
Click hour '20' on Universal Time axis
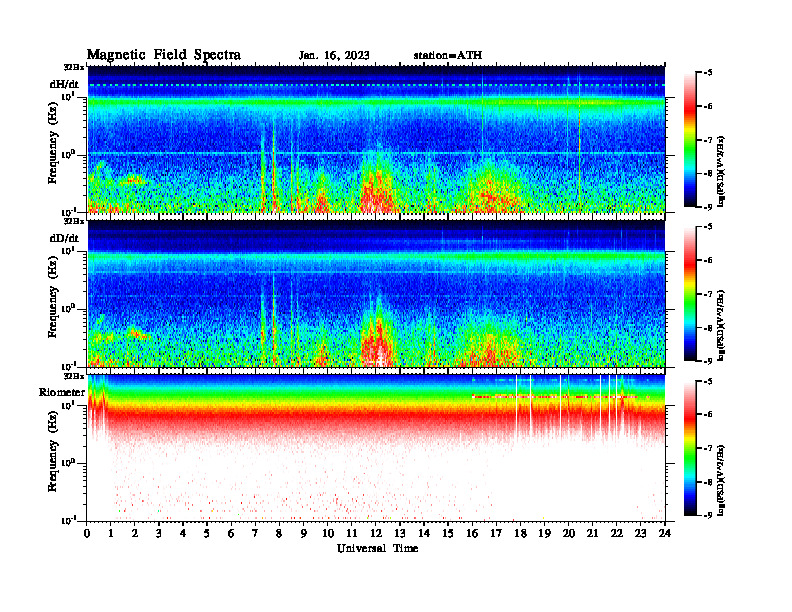[x=568, y=533]
